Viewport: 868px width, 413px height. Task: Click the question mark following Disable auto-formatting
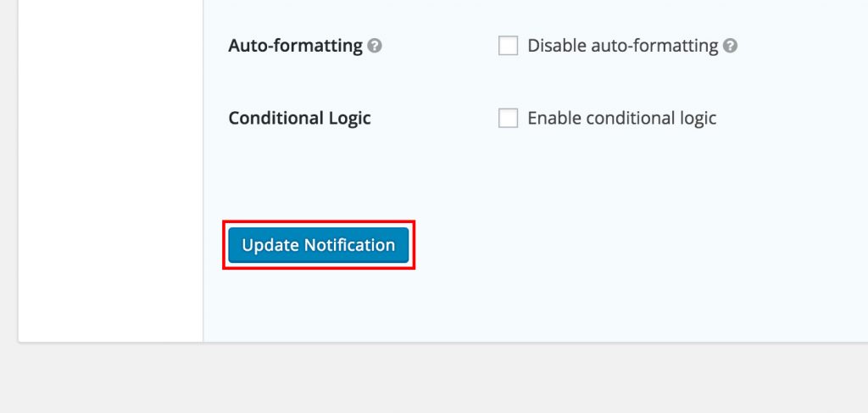pyautogui.click(x=730, y=46)
